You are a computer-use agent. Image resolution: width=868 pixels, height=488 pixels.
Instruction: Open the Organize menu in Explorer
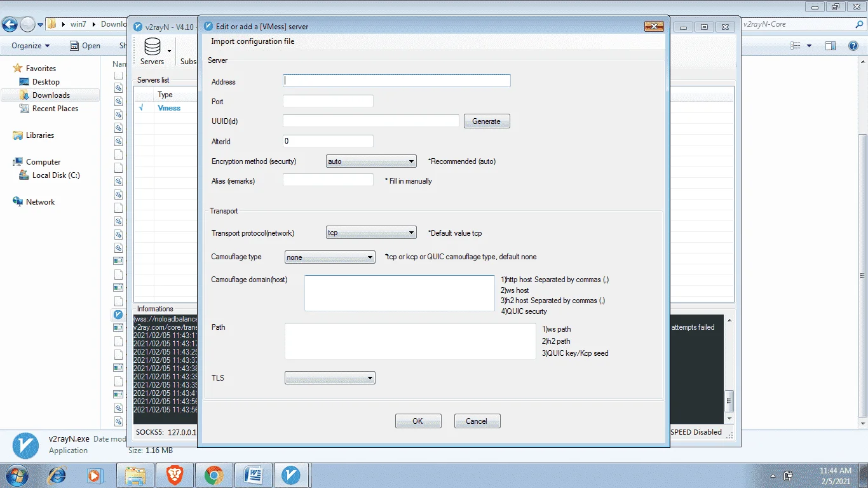(x=31, y=46)
